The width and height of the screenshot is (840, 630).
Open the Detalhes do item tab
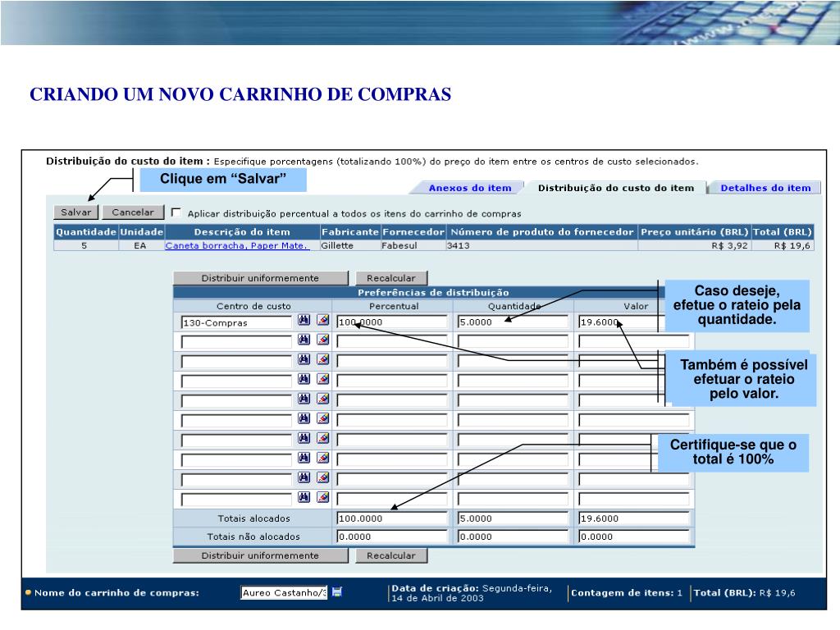(x=765, y=188)
